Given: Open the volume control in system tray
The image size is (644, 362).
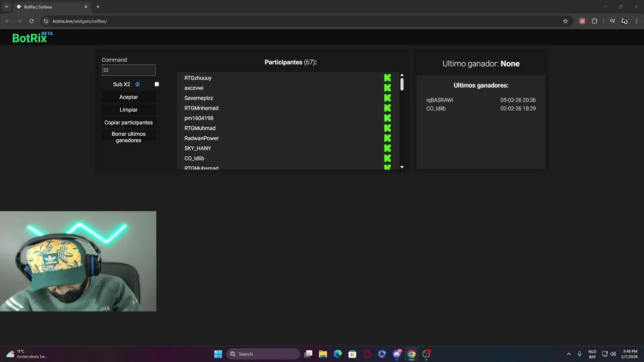Looking at the screenshot, I should [x=613, y=354].
